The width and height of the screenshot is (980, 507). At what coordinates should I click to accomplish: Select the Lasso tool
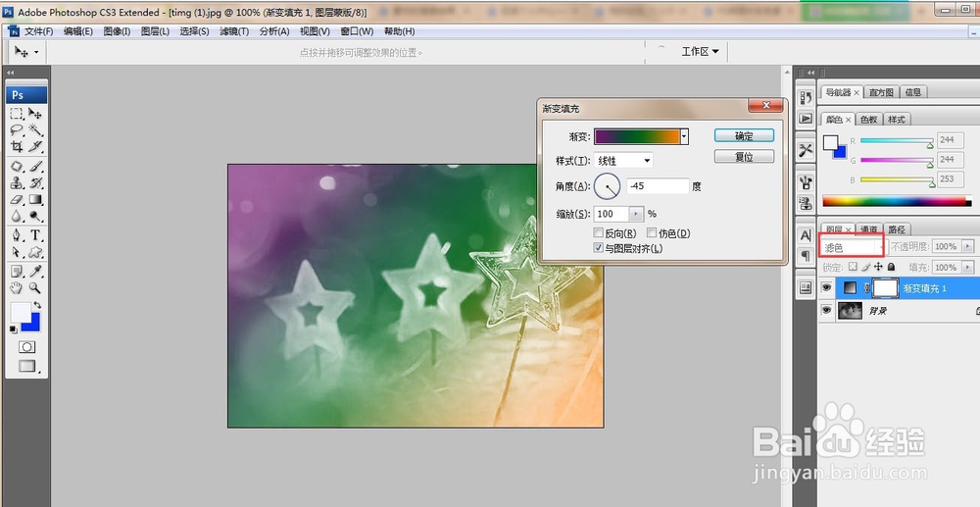(x=17, y=130)
